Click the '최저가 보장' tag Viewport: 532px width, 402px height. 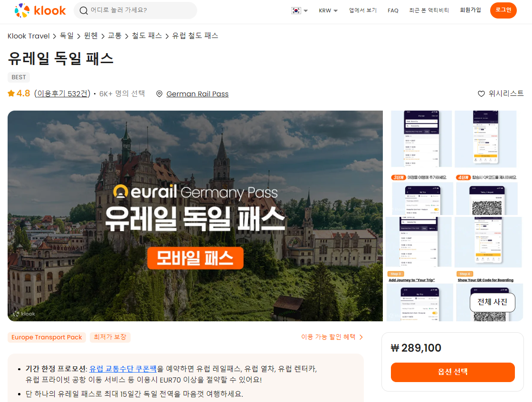[110, 337]
